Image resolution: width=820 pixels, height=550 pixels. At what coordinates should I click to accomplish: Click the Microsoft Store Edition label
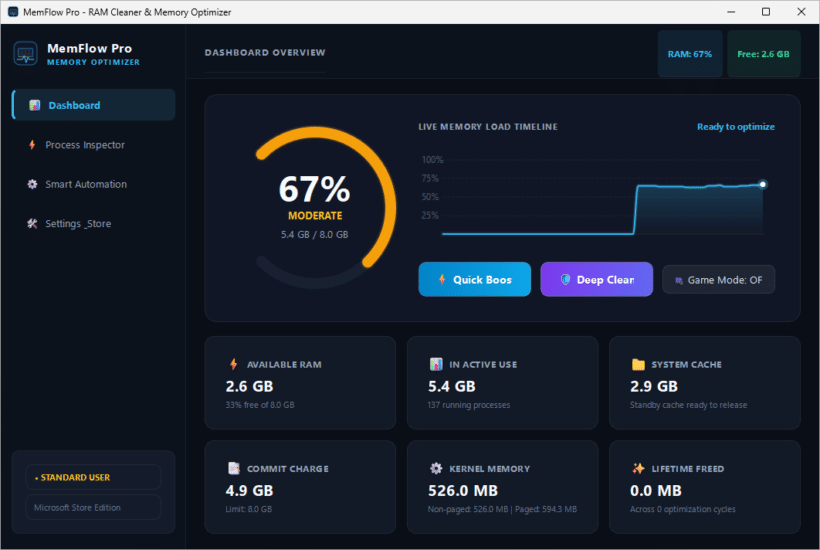point(93,507)
